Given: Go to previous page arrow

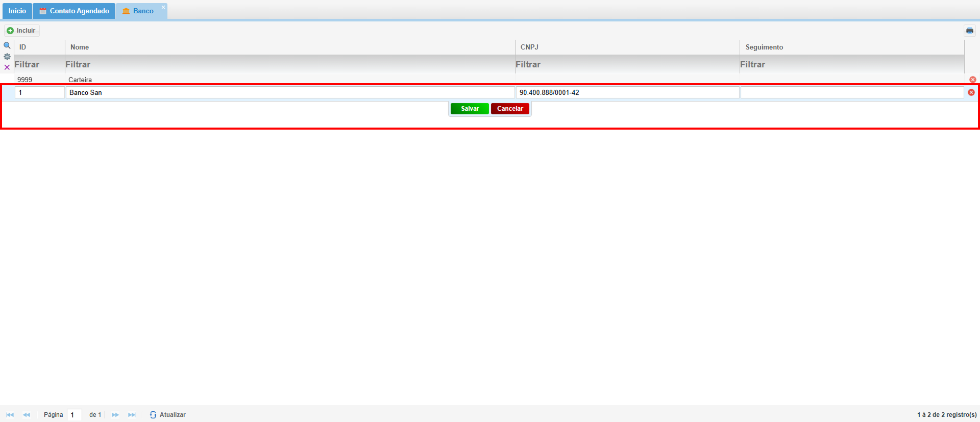Looking at the screenshot, I should [27, 415].
